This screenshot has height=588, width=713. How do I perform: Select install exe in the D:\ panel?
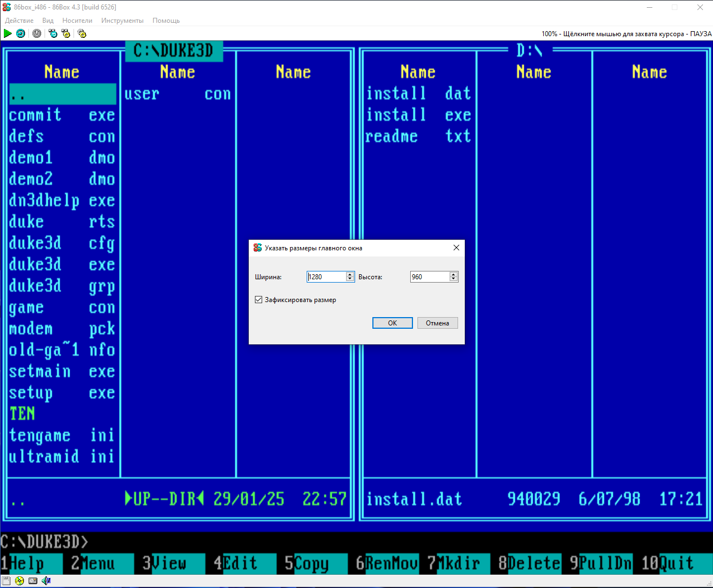419,115
